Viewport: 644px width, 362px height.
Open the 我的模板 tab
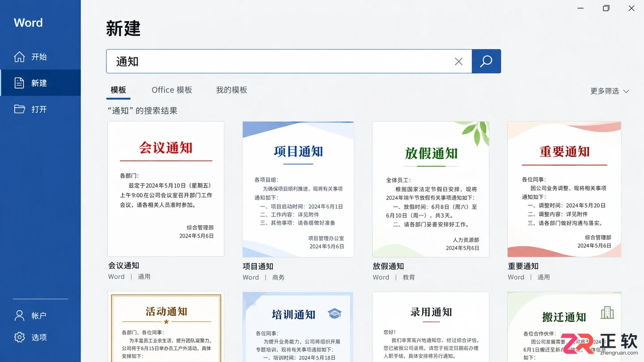pyautogui.click(x=232, y=90)
